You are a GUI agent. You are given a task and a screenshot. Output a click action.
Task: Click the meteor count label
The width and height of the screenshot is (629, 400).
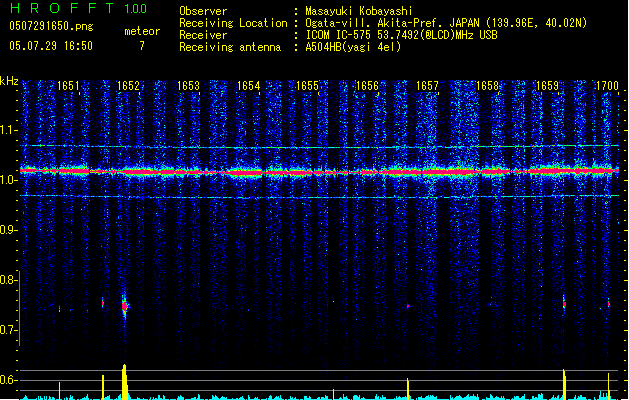click(142, 31)
